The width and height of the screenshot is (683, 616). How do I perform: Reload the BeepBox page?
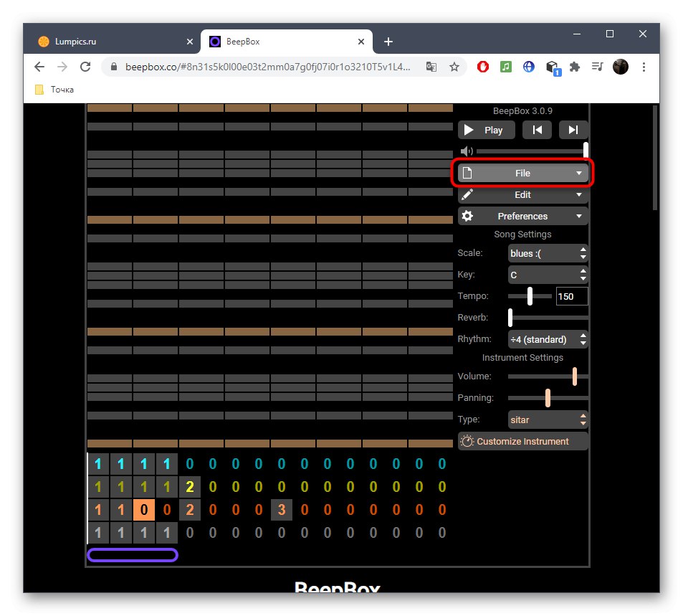click(x=85, y=67)
